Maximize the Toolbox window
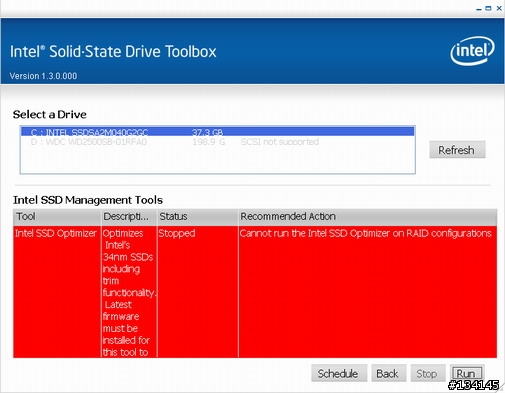Image resolution: width=505 pixels, height=393 pixels. tap(488, 9)
